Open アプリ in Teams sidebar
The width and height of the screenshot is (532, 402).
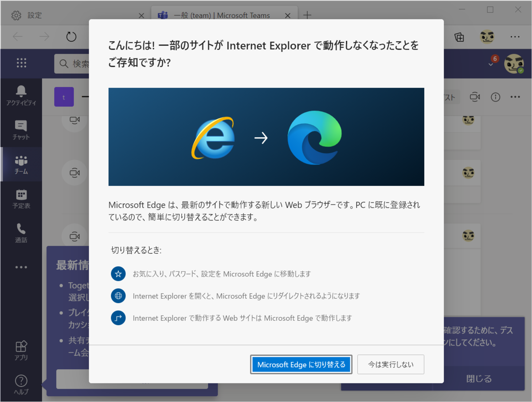21,351
